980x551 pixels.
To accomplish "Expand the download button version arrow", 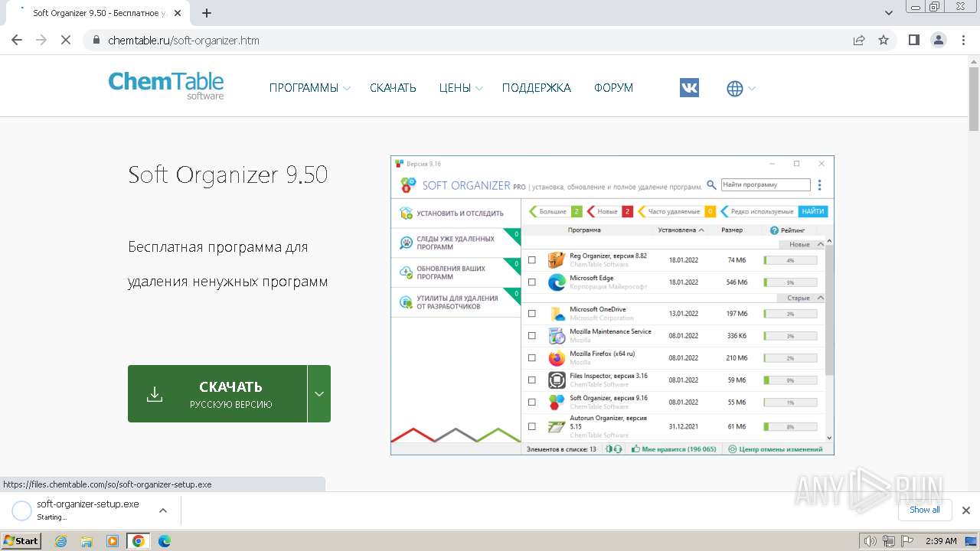I will tap(319, 393).
